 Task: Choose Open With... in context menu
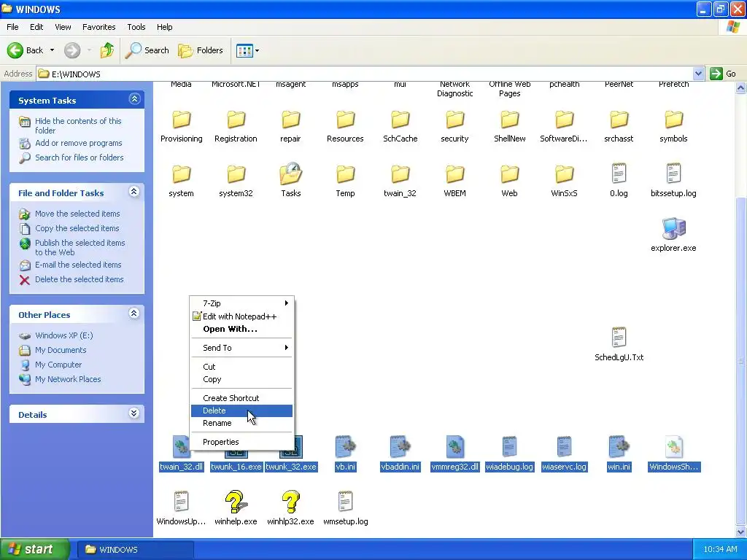coord(241,329)
